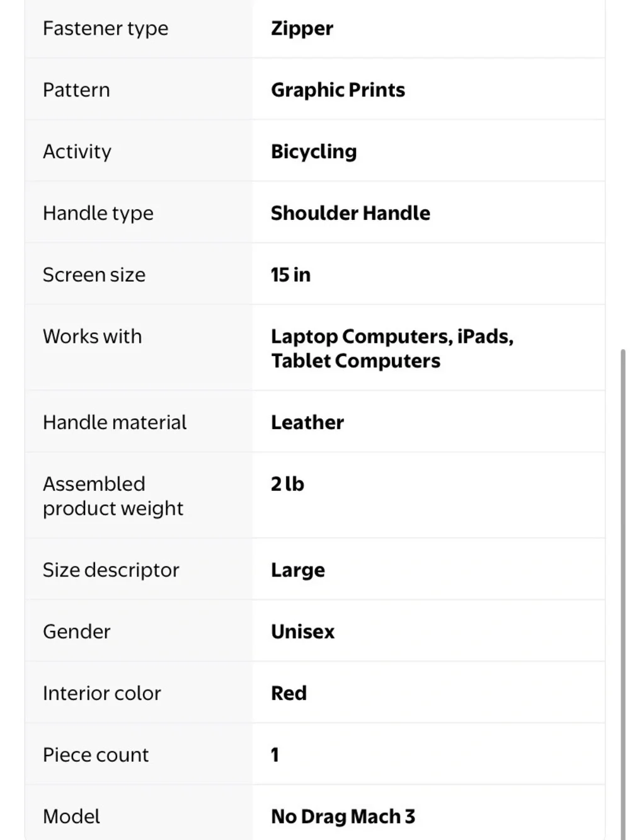Image resolution: width=630 pixels, height=840 pixels.
Task: Click the Unisex gender value
Action: click(x=302, y=631)
